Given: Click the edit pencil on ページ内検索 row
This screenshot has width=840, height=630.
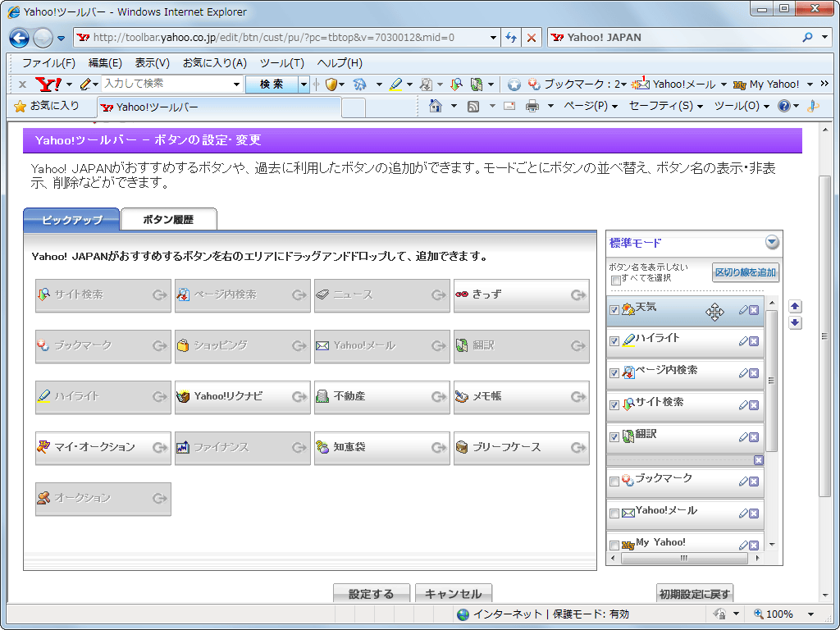Looking at the screenshot, I should tap(743, 373).
